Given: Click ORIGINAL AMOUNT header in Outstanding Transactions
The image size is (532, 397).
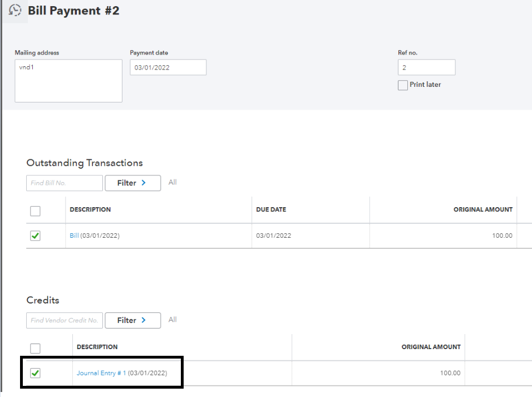Looking at the screenshot, I should point(482,210).
